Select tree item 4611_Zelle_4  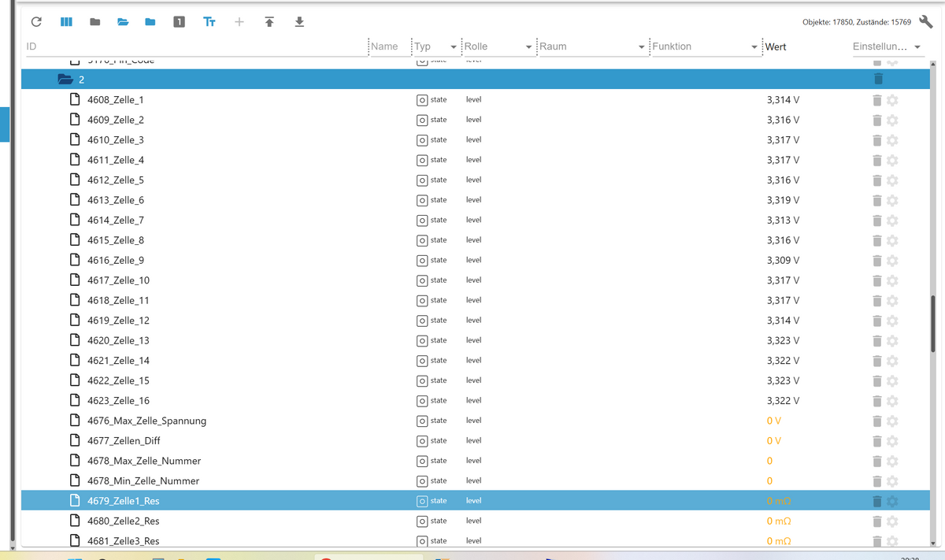coord(116,160)
